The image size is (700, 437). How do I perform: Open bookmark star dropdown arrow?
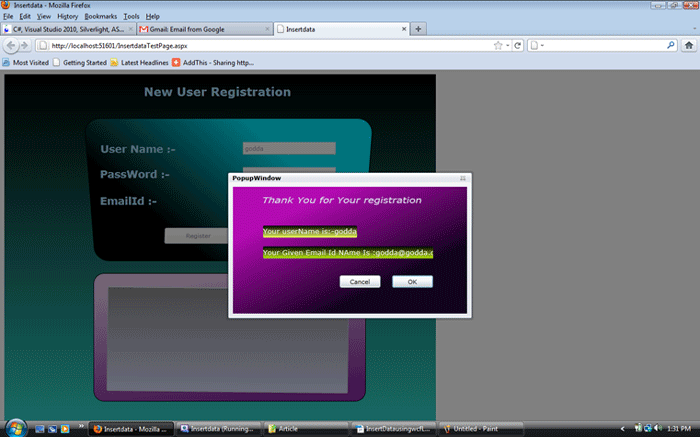[508, 46]
